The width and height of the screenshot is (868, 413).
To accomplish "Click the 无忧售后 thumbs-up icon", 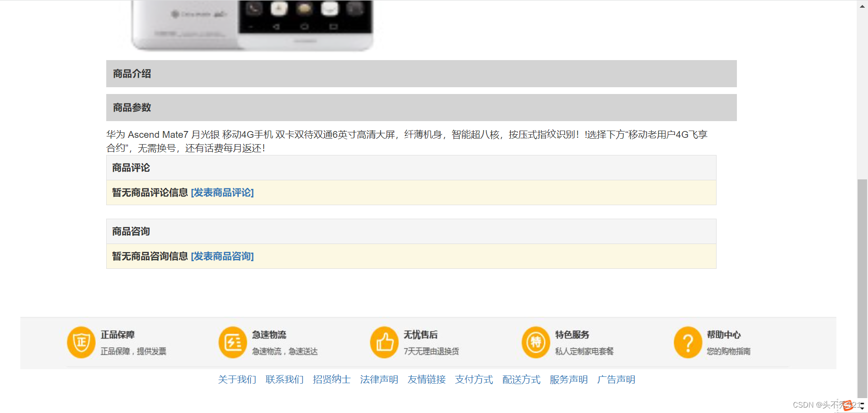I will coord(384,342).
